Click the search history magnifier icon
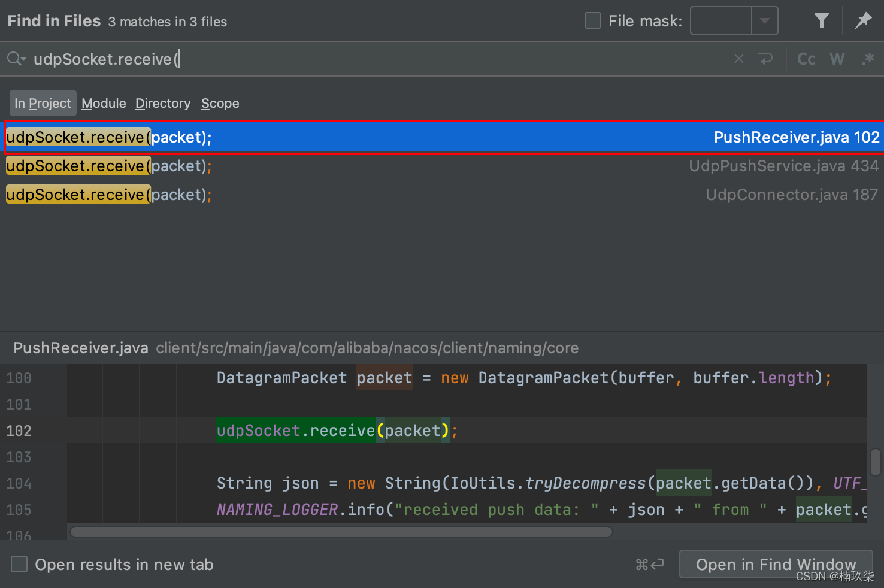Image resolution: width=884 pixels, height=588 pixels. click(x=16, y=59)
